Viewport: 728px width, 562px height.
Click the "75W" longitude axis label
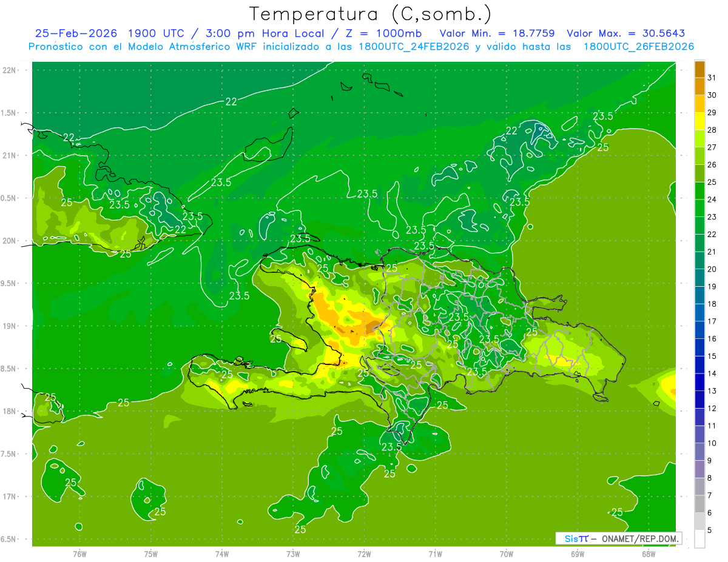tap(150, 554)
